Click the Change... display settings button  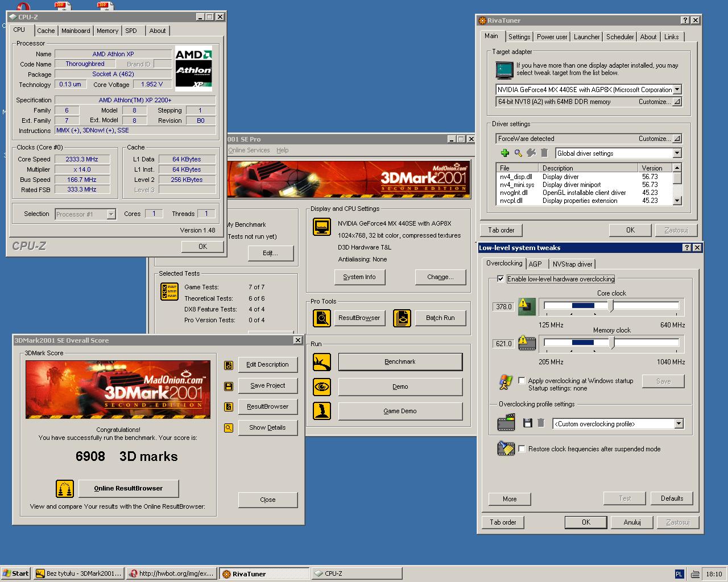tap(441, 277)
